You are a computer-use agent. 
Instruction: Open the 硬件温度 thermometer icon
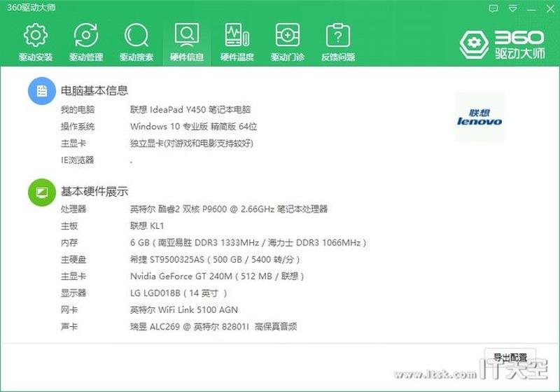point(237,35)
